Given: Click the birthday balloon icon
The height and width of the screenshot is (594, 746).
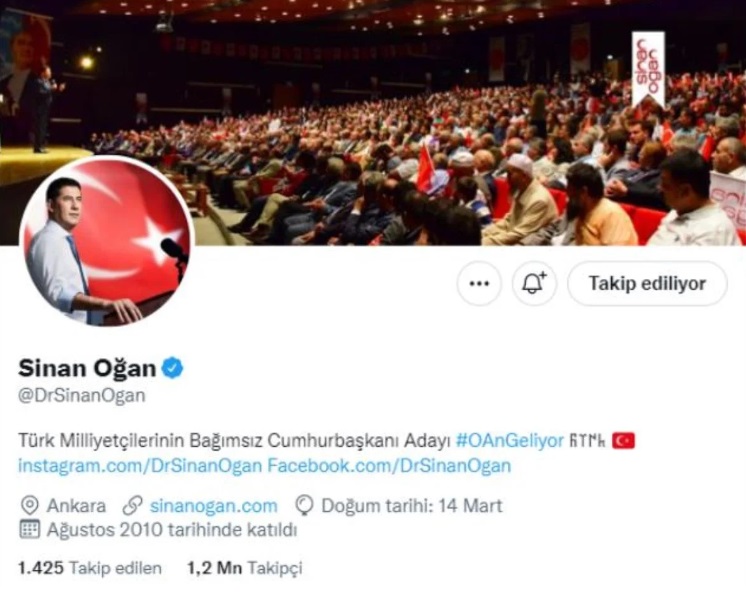Looking at the screenshot, I should 304,506.
